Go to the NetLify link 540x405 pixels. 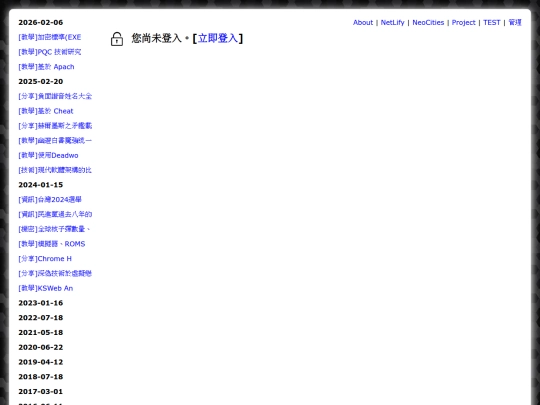click(392, 22)
